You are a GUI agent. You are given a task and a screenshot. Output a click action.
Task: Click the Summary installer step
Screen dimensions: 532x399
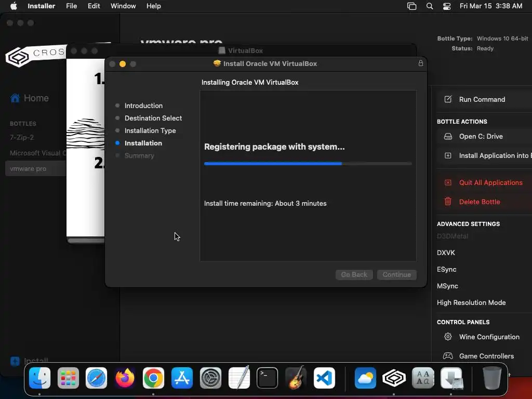139,156
